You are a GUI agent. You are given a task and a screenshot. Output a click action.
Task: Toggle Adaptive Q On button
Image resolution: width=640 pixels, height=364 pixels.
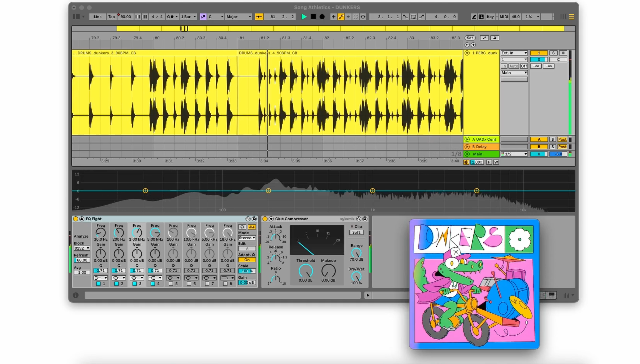[x=247, y=260]
